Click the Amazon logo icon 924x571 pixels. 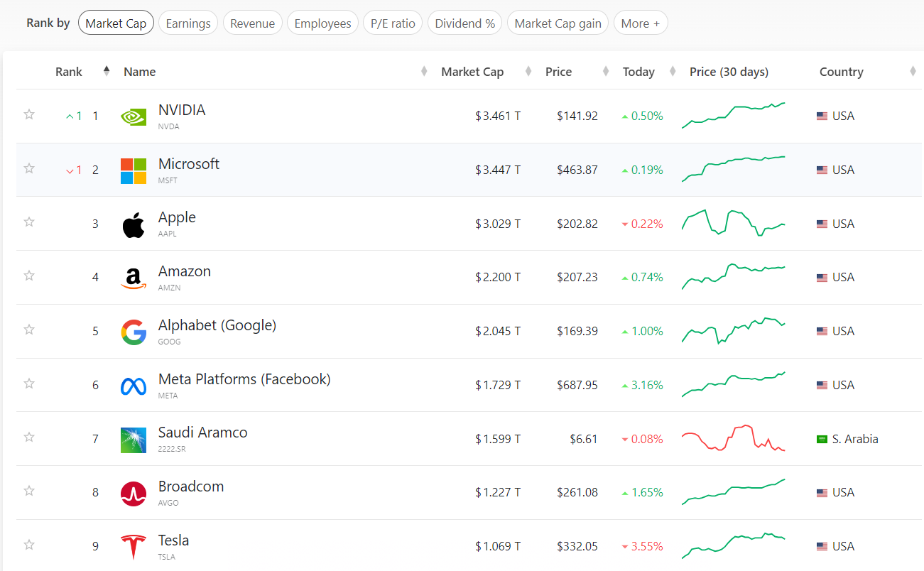(x=134, y=278)
